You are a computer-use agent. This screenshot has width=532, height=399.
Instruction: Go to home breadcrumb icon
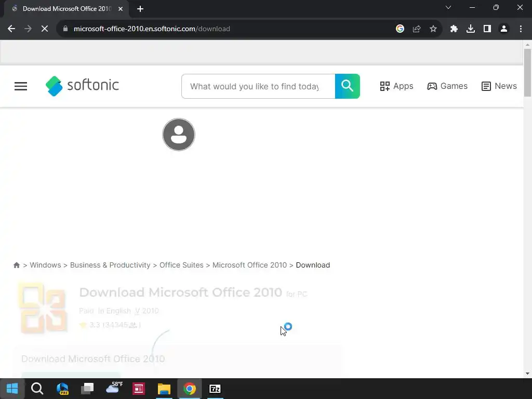pyautogui.click(x=16, y=265)
